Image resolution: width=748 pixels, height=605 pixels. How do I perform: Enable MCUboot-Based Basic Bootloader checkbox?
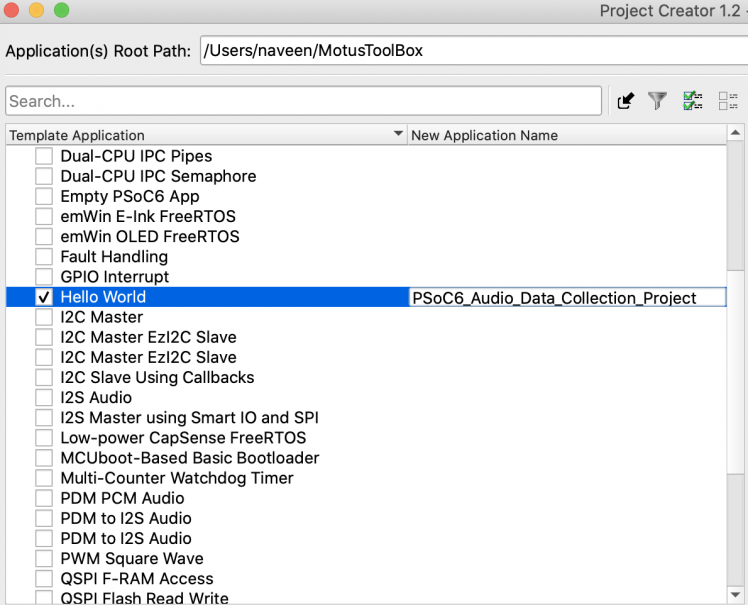point(44,458)
